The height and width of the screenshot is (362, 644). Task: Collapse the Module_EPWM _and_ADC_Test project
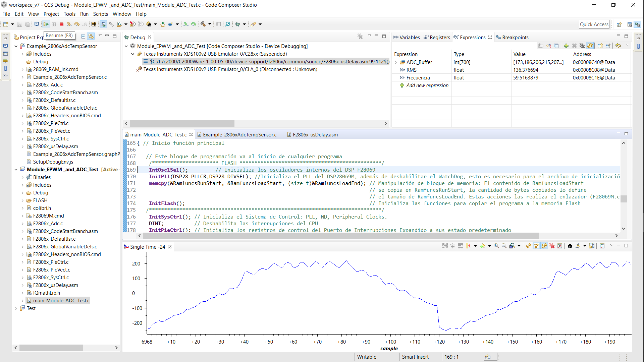point(16,170)
